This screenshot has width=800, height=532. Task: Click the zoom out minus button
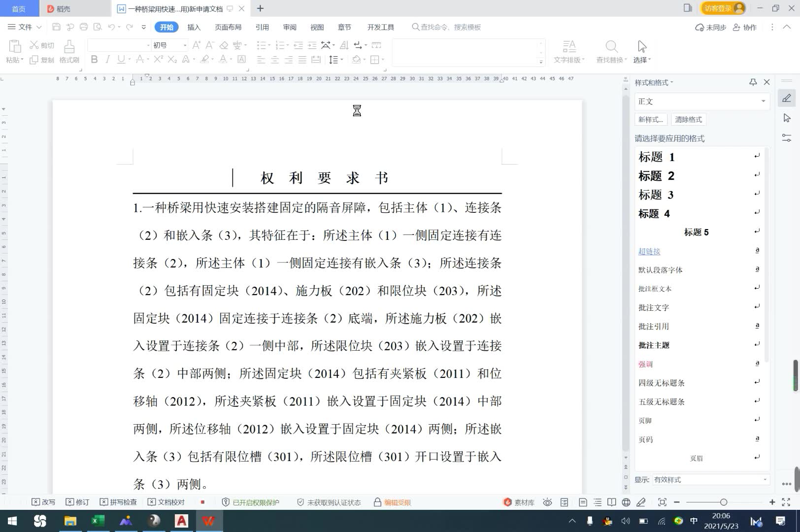[x=677, y=502]
